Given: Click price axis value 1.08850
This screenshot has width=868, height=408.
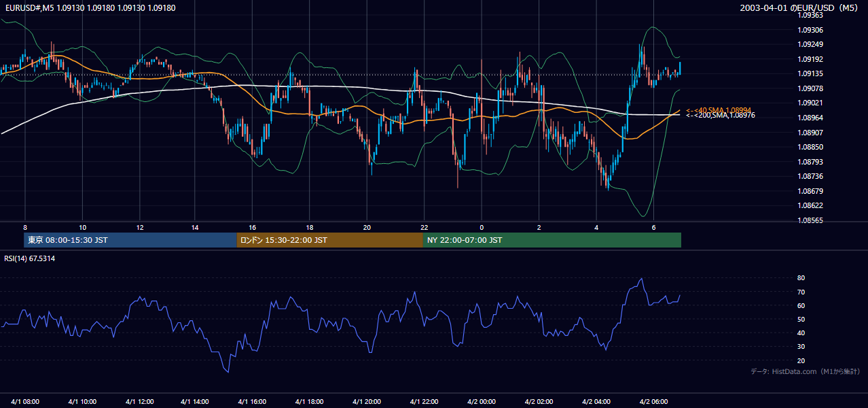Looking at the screenshot, I should pos(810,147).
